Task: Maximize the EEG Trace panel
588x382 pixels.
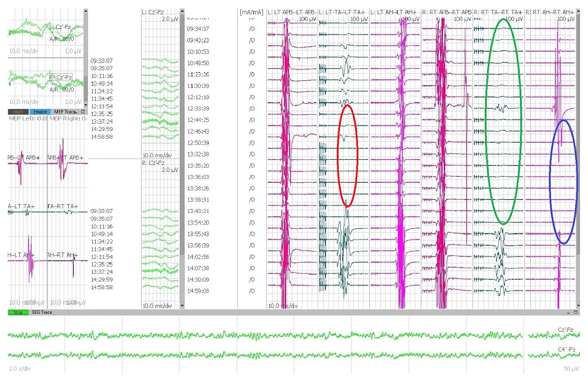Action: point(576,312)
